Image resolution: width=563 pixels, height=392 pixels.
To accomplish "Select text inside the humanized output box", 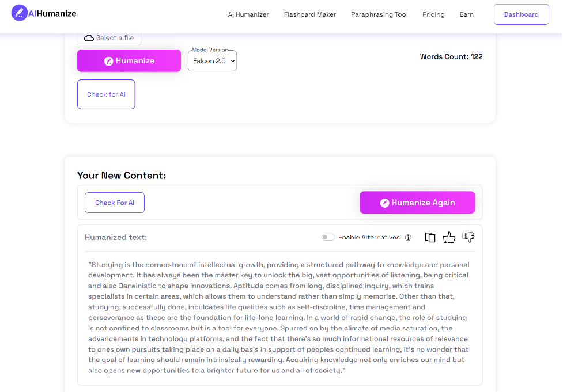I will coord(279,317).
